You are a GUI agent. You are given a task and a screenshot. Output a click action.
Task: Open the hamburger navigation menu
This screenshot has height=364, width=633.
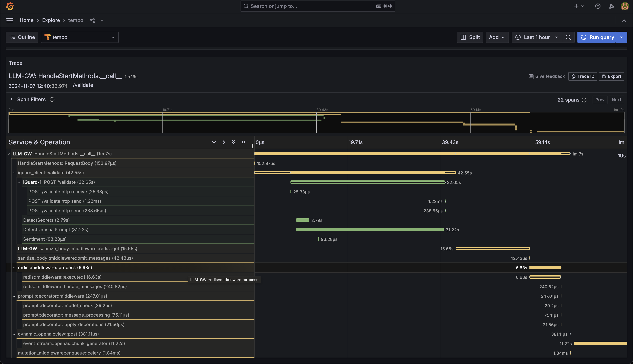[10, 20]
